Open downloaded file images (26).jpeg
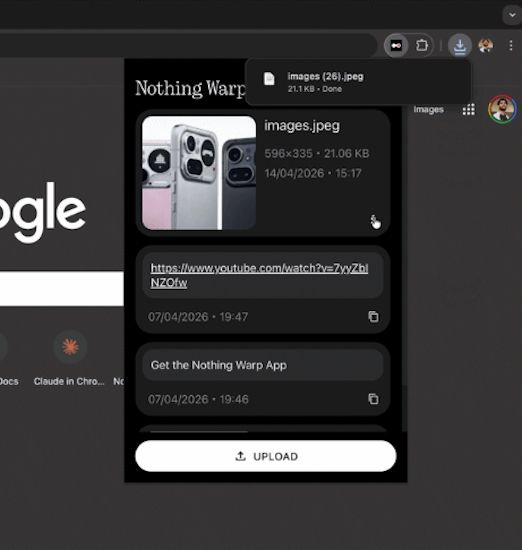 point(358,82)
